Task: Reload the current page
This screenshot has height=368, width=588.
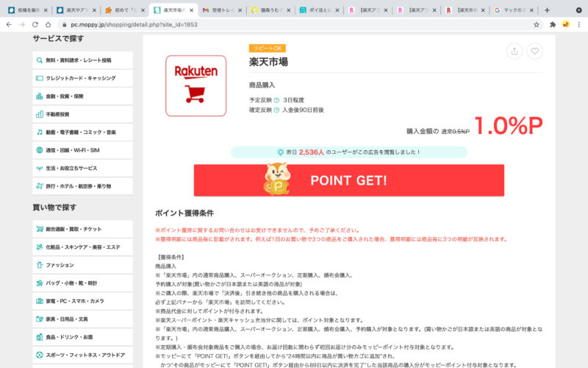Action: 35,24
